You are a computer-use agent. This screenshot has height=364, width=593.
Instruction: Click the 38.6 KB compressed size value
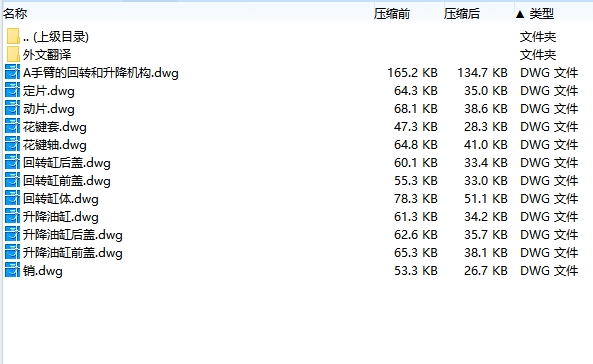pos(486,109)
